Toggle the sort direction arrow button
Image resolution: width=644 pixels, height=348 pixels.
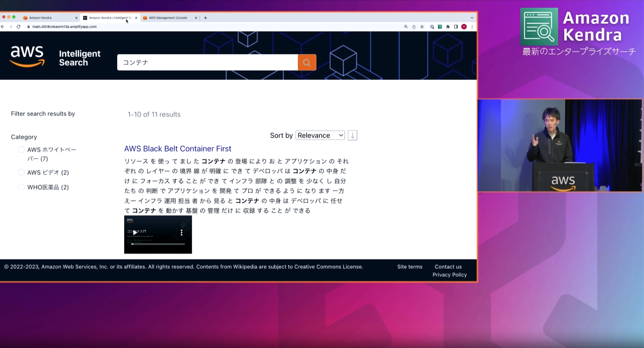coord(352,135)
